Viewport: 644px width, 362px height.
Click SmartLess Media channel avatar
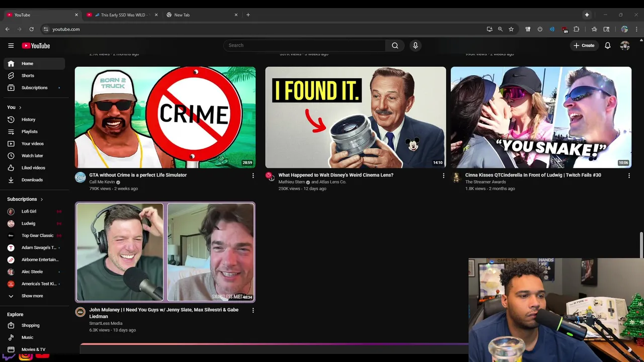pos(80,312)
